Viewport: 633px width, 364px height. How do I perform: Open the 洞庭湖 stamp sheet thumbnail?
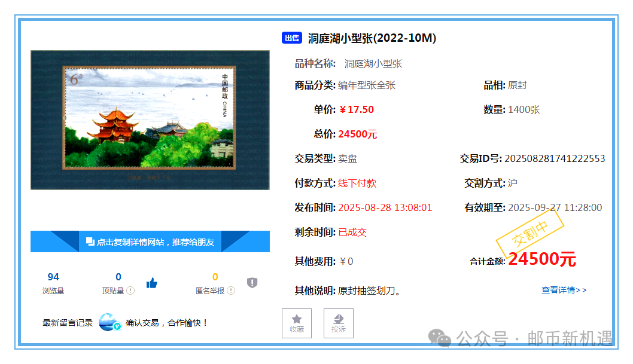click(150, 120)
